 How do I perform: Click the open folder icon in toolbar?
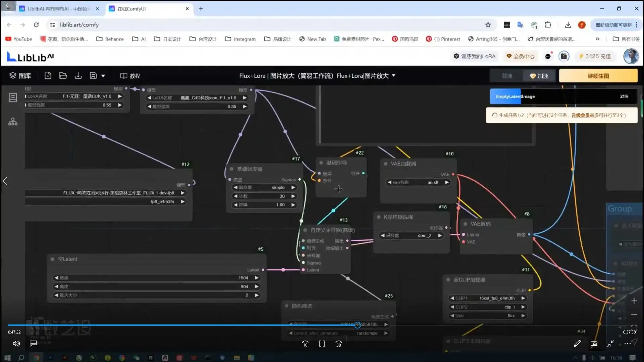[x=63, y=76]
